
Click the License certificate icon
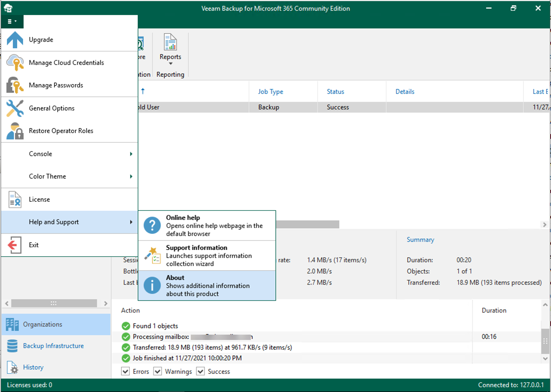click(x=15, y=199)
